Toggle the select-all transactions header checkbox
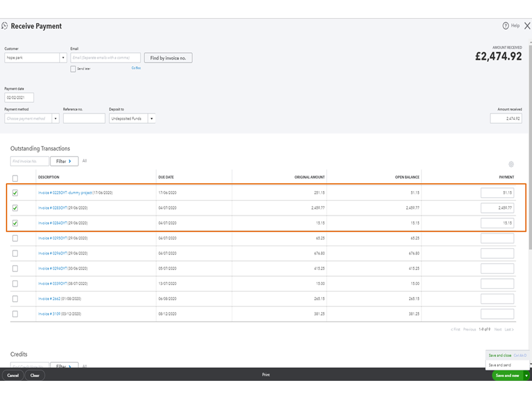The height and width of the screenshot is (399, 532). point(15,178)
